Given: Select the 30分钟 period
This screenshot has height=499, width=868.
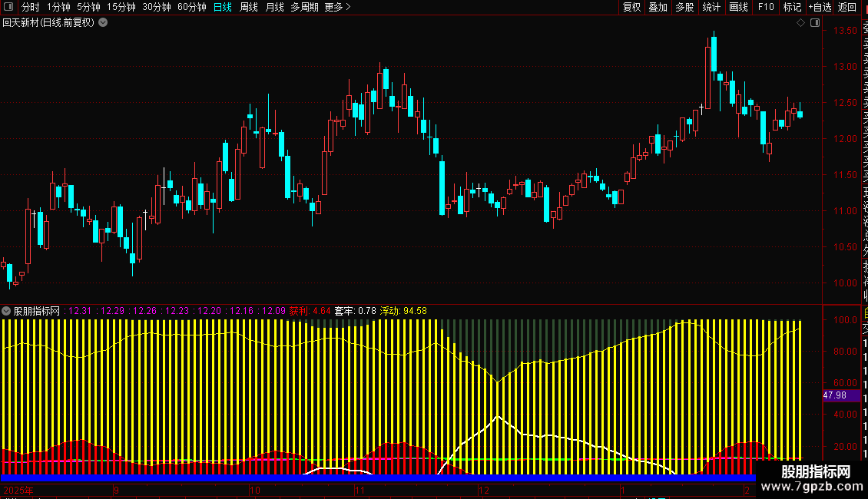Looking at the screenshot, I should click(x=156, y=7).
